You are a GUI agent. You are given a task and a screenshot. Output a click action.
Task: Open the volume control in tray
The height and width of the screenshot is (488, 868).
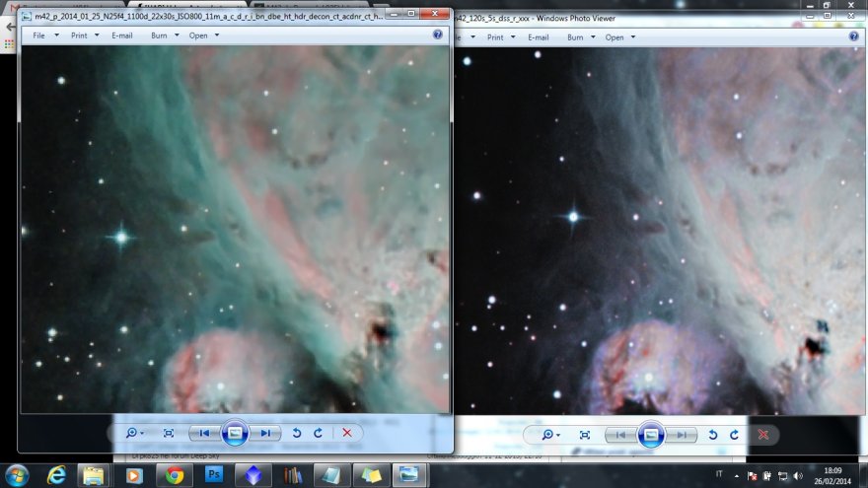pos(798,476)
